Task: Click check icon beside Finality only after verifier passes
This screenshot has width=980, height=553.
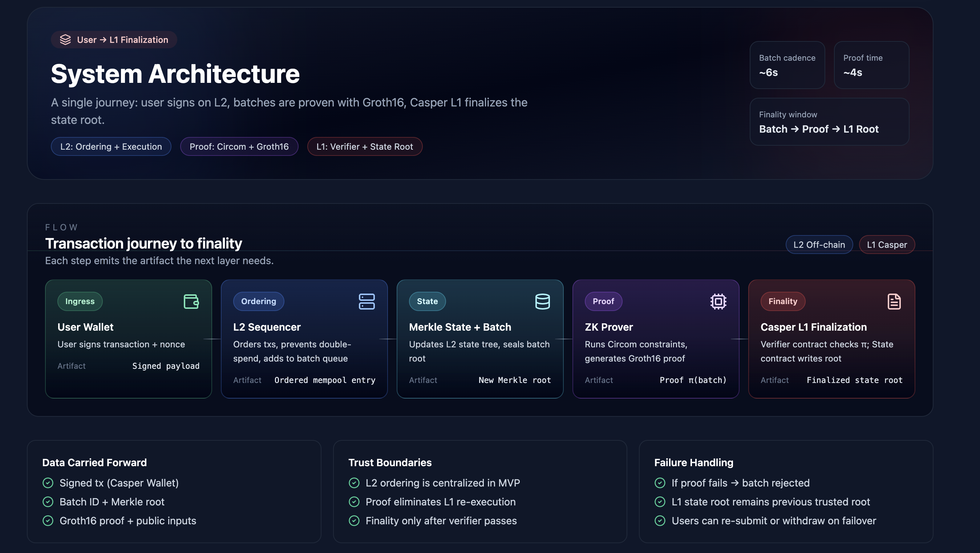Action: pos(354,521)
